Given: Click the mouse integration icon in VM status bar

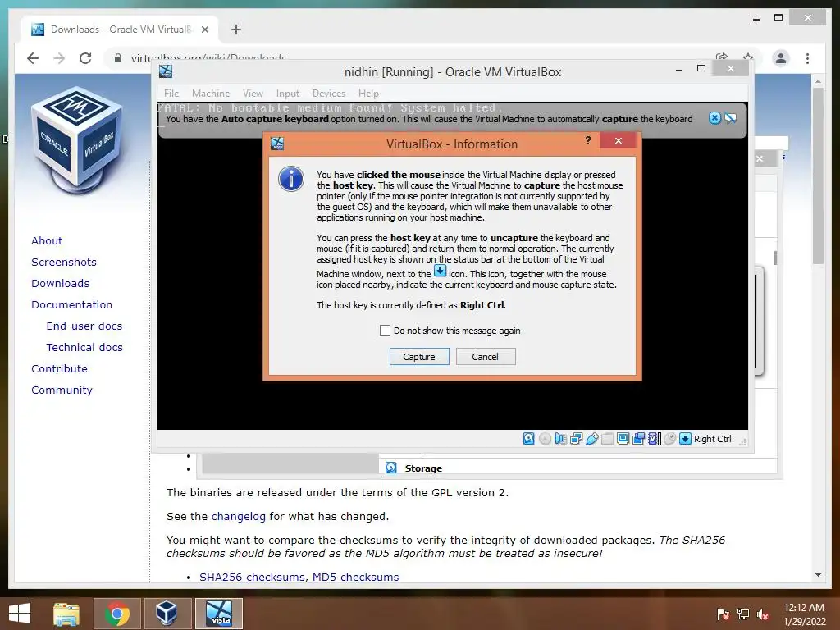Looking at the screenshot, I should tap(669, 439).
